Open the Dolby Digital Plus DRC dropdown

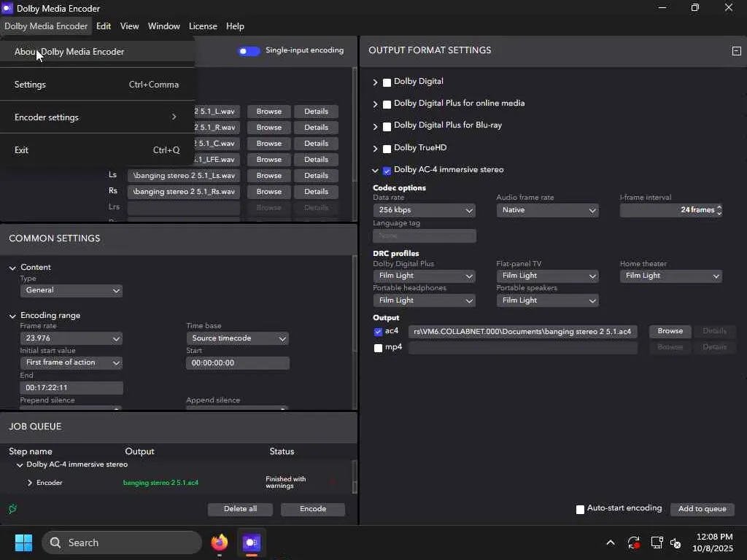coord(424,276)
